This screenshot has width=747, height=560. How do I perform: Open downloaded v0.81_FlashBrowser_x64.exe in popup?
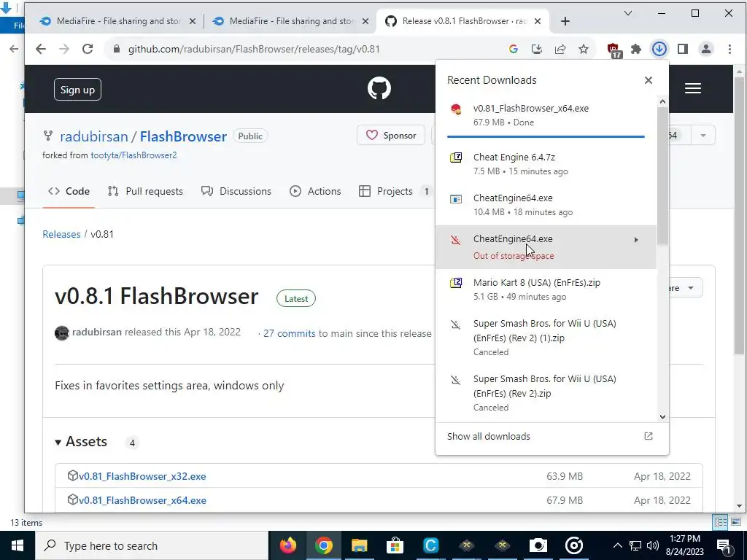coord(546,114)
